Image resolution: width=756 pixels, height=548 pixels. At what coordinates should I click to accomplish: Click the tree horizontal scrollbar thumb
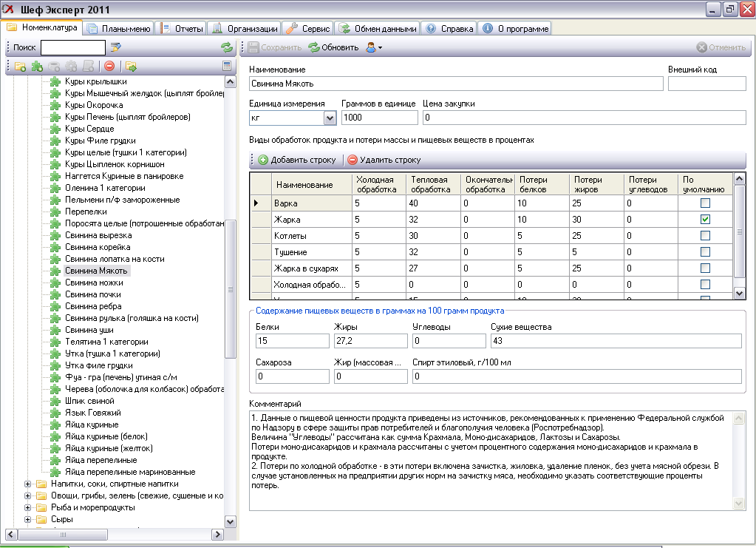(x=63, y=535)
